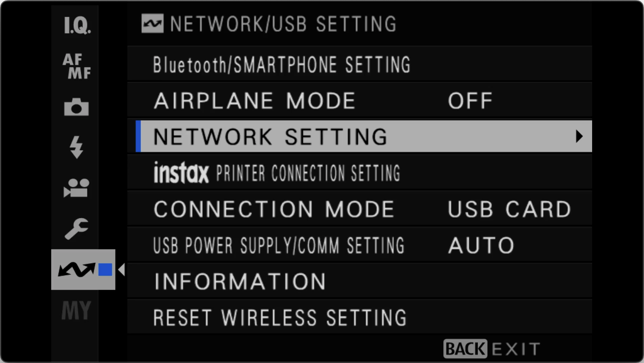Click the header Network/USB Setting icon

point(152,23)
